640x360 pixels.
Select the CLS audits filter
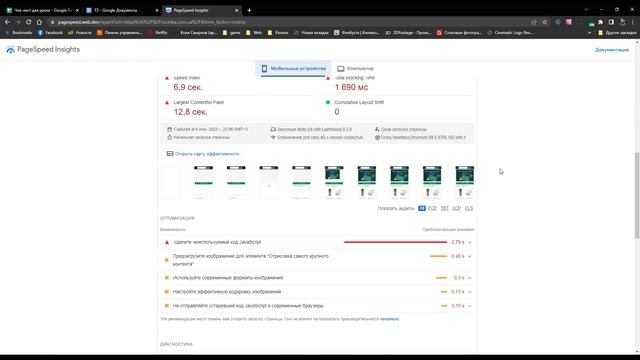(x=469, y=208)
